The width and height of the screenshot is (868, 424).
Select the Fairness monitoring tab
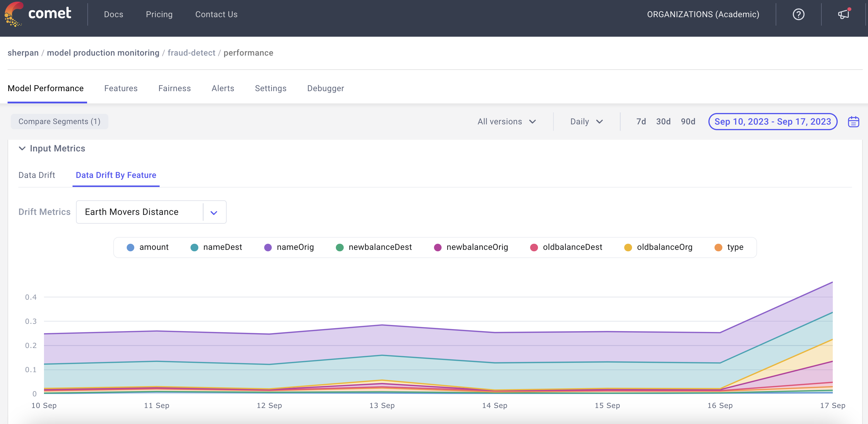pyautogui.click(x=175, y=88)
